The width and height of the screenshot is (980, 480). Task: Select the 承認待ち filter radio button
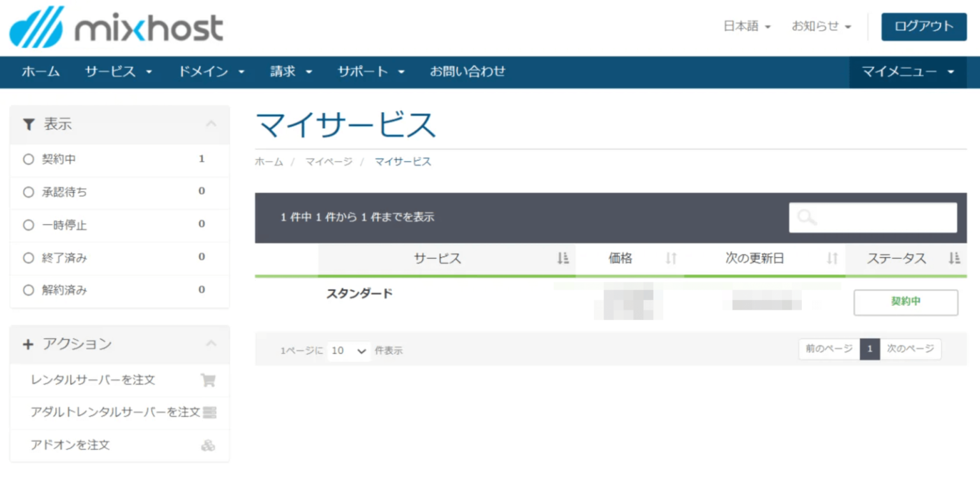pyautogui.click(x=29, y=193)
